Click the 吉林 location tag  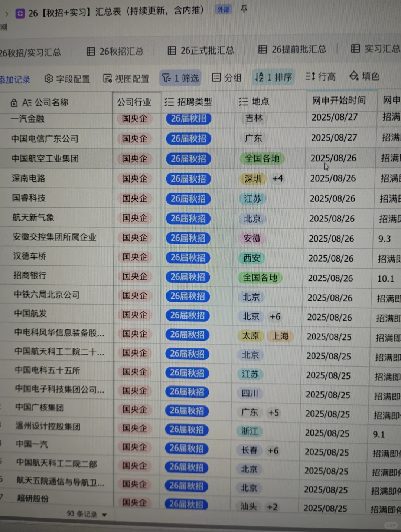254,118
